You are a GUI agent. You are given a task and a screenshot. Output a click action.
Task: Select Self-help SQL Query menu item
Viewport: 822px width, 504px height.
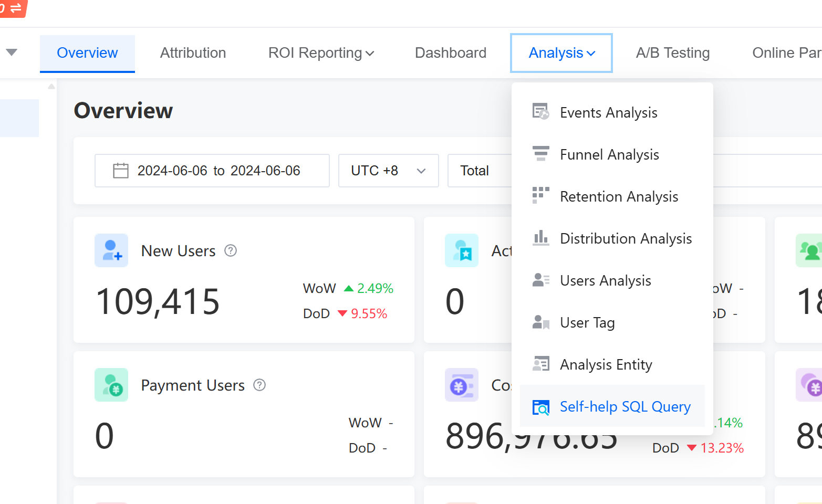[625, 407]
